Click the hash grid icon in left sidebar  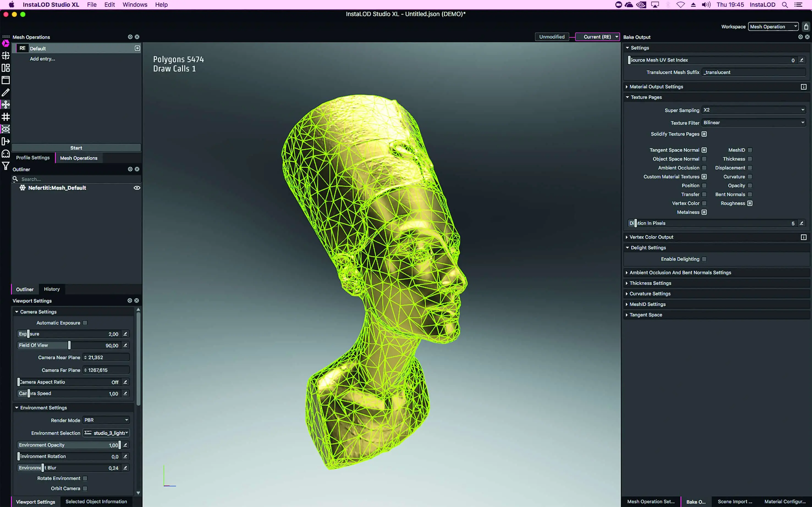[x=6, y=117]
